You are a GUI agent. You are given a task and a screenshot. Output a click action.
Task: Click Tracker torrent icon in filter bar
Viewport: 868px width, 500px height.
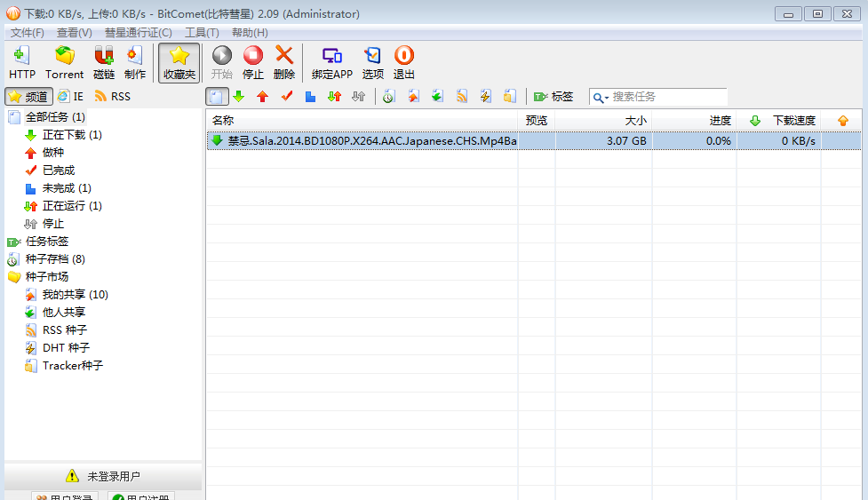(x=510, y=97)
